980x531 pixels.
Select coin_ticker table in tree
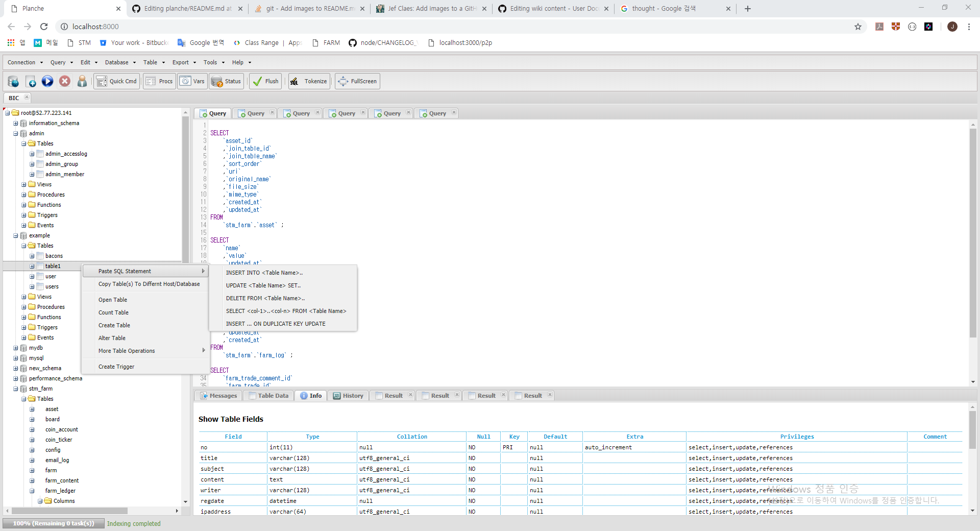tap(59, 440)
